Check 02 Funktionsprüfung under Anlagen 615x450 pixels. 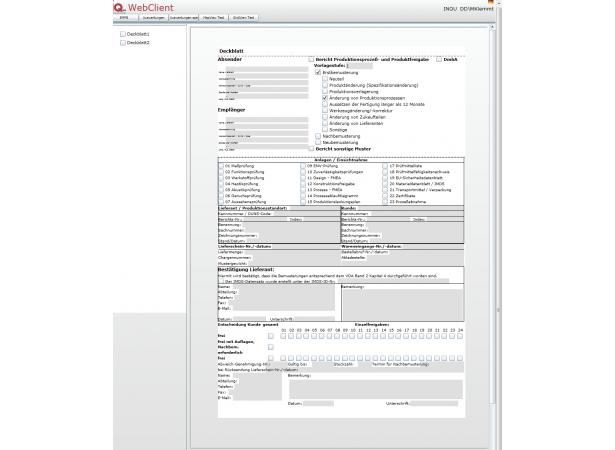point(221,172)
